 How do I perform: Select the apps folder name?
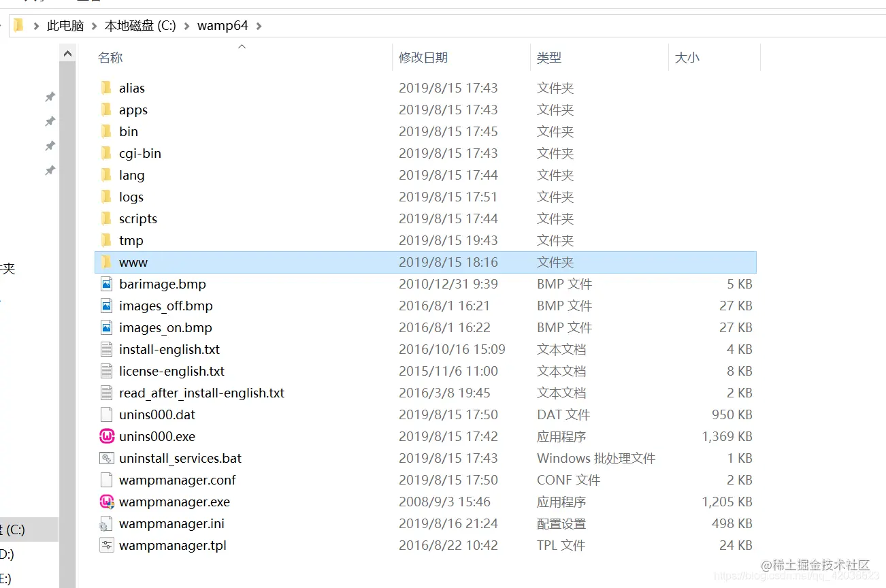click(x=133, y=110)
